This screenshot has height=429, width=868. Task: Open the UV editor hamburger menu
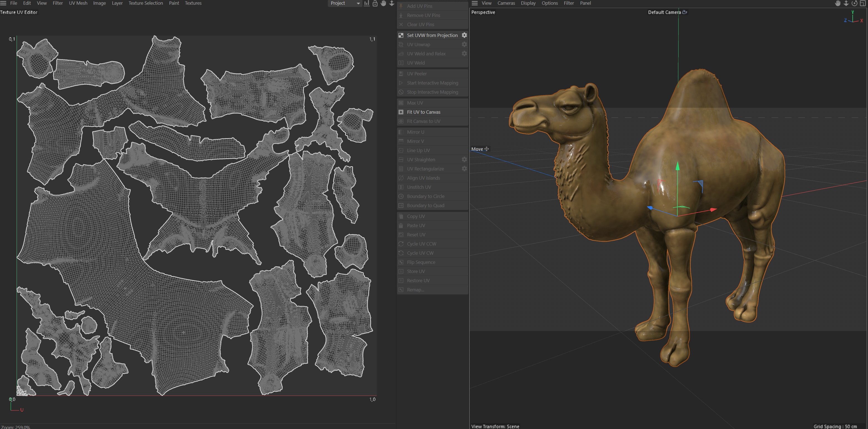point(3,3)
